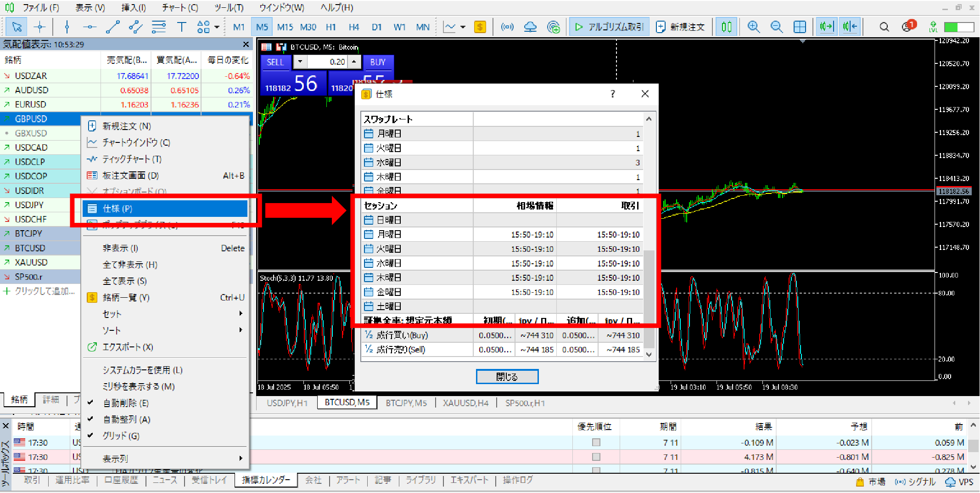Check the first priority checkbox in calendar

click(x=596, y=442)
